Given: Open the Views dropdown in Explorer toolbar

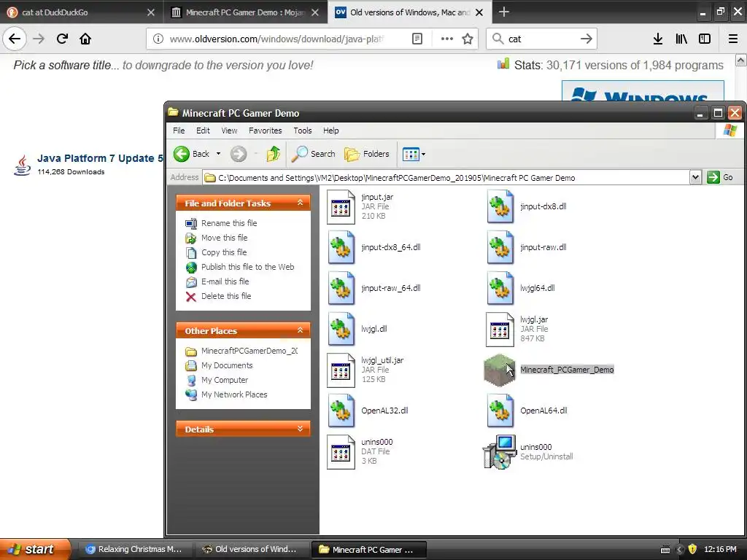Looking at the screenshot, I should coord(414,154).
